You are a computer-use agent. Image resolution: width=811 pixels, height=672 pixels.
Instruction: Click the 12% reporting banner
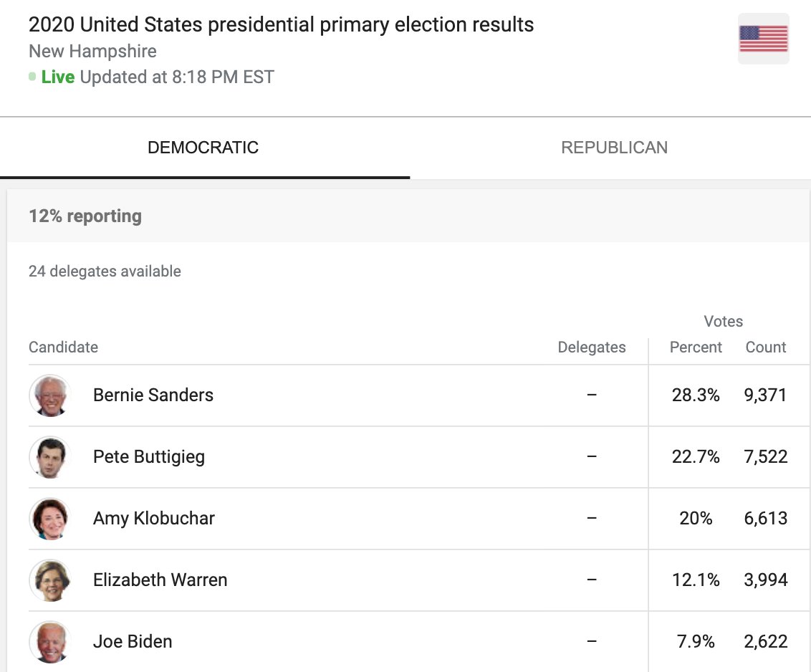tap(85, 216)
